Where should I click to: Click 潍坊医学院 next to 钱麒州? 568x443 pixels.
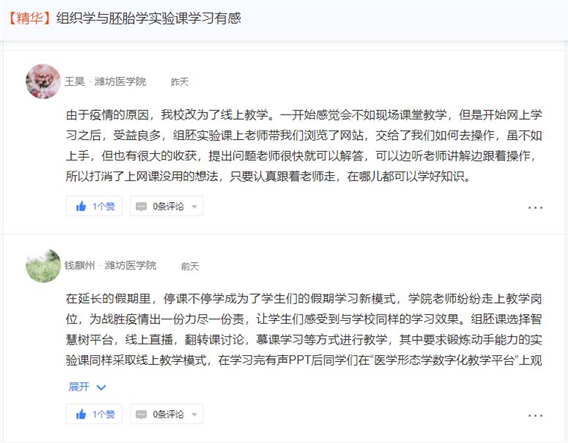(130, 266)
